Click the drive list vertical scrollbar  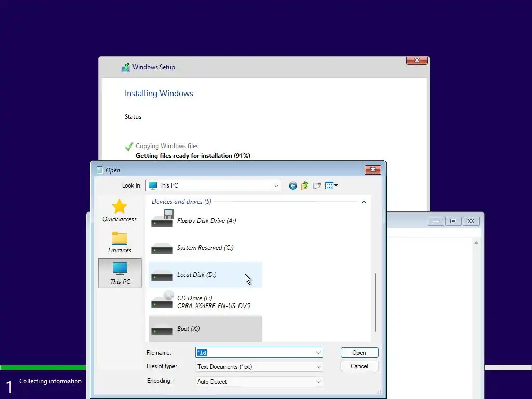[375, 302]
